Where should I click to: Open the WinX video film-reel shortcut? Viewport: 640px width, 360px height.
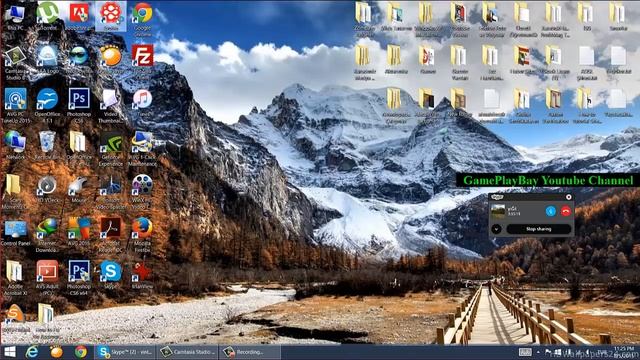pos(142,192)
